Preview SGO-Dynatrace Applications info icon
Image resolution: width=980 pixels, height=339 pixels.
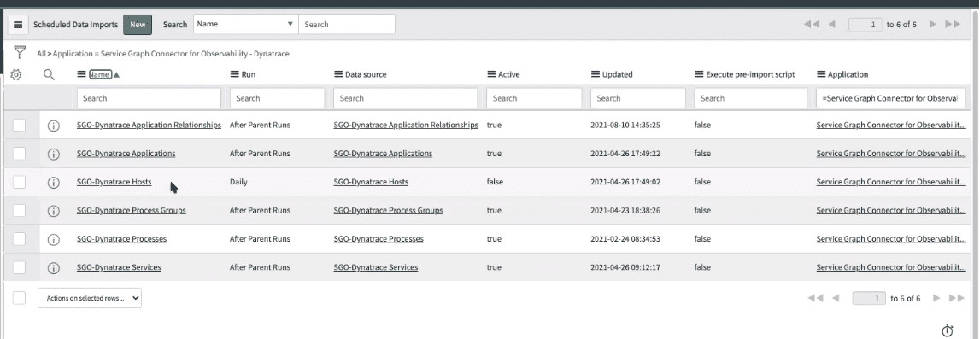coord(54,154)
